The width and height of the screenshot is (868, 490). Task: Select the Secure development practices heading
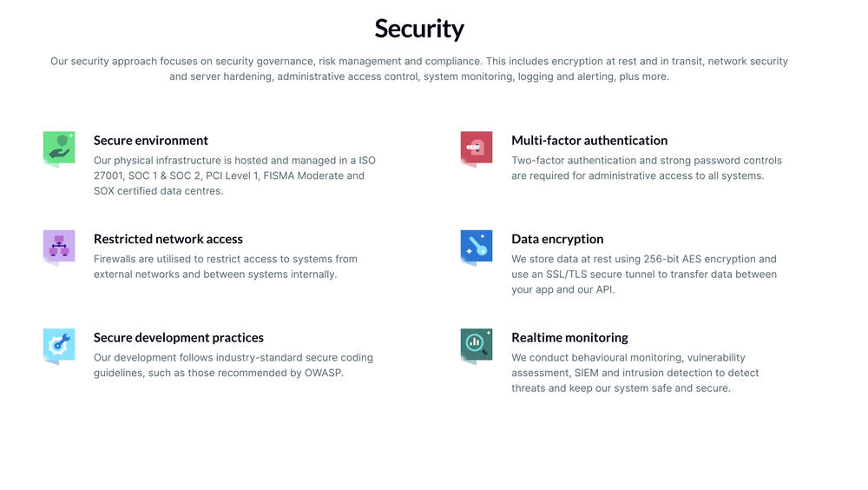pos(179,337)
